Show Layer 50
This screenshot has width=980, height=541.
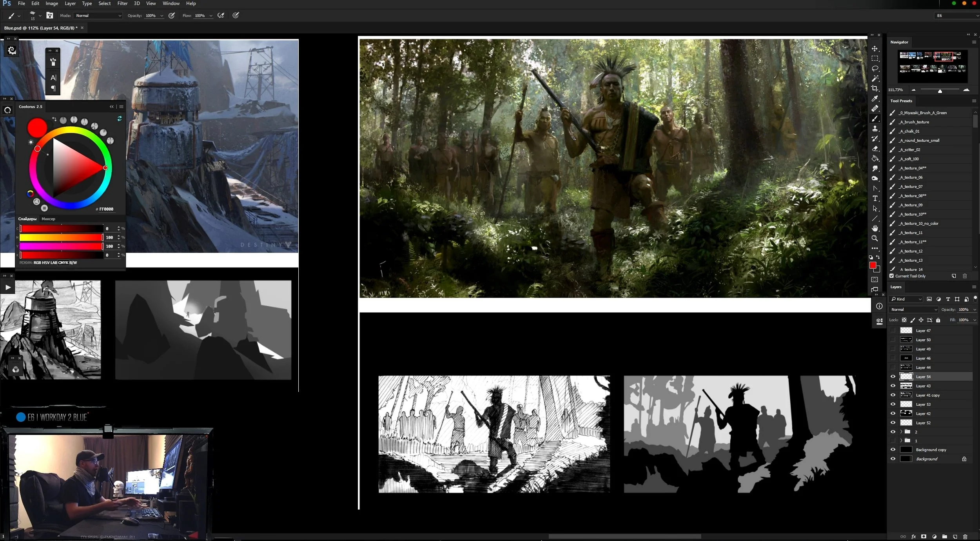[893, 340]
